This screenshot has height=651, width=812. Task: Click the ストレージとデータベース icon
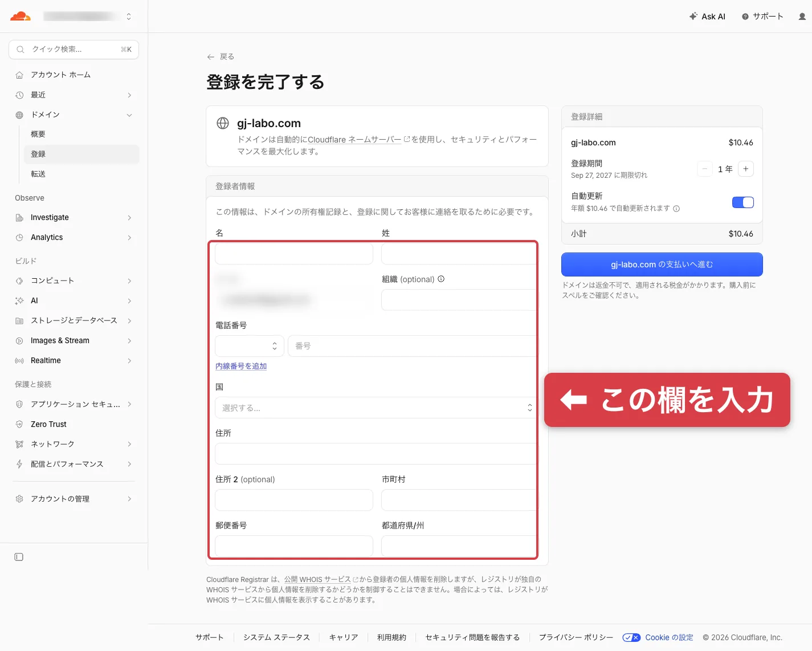pos(19,320)
